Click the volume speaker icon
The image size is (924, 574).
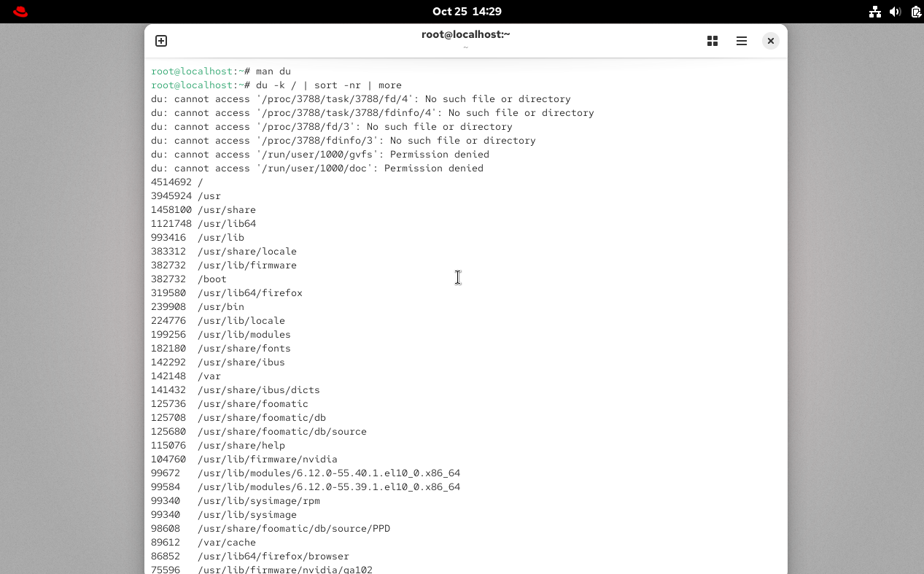pyautogui.click(x=896, y=12)
